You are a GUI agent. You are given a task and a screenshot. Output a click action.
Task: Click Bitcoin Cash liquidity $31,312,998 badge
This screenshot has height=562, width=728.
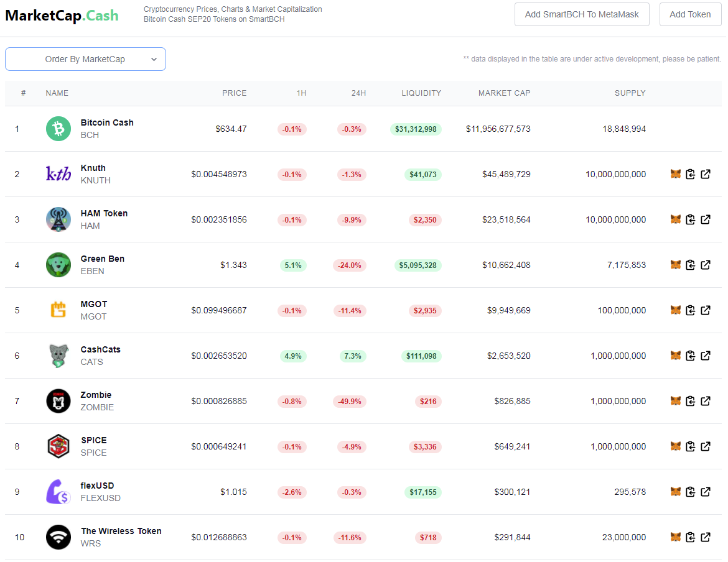click(416, 129)
